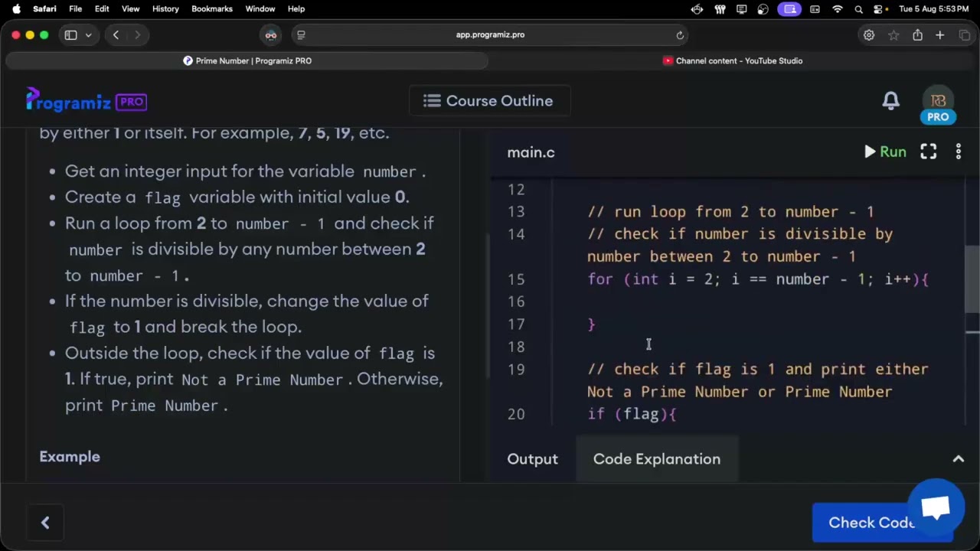Open the File menu
This screenshot has width=980, height=551.
click(75, 9)
